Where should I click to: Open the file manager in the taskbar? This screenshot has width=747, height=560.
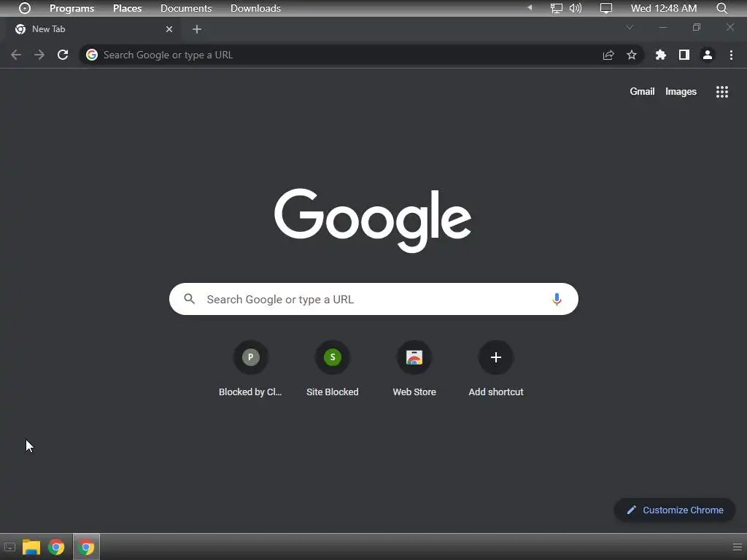tap(31, 547)
